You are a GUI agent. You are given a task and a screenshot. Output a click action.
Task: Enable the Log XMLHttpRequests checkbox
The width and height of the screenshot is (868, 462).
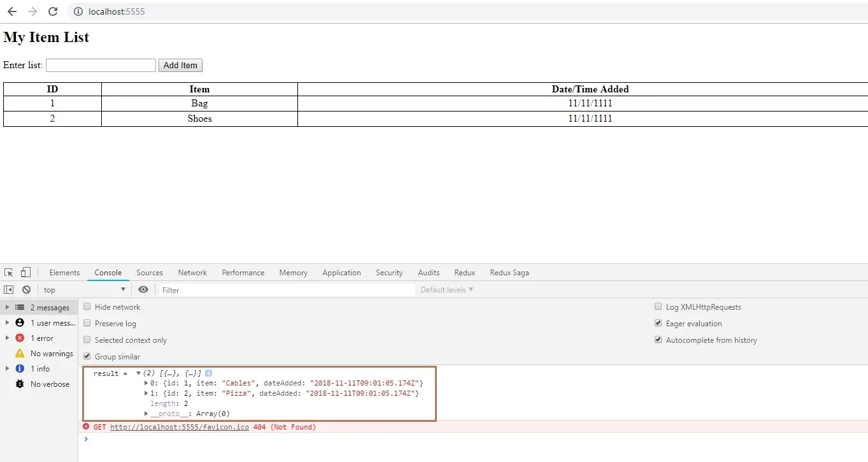658,307
